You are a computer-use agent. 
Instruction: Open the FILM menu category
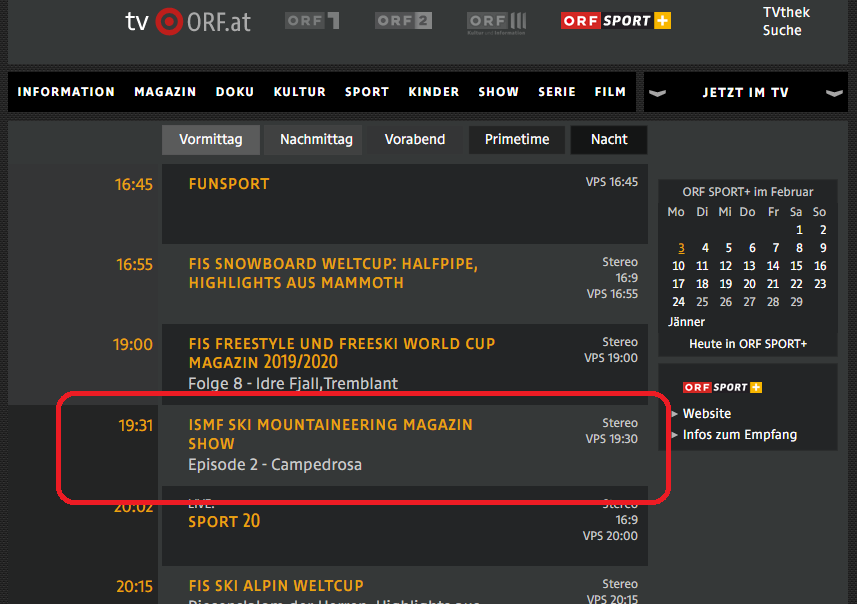tap(610, 92)
